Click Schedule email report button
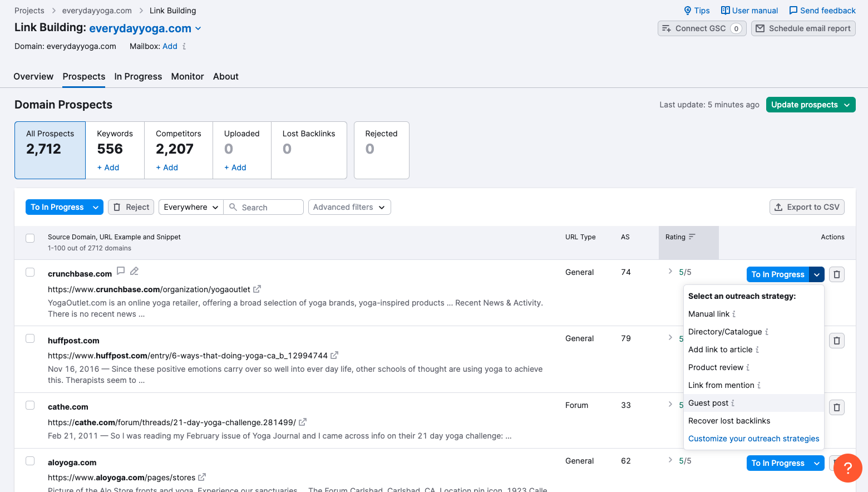The width and height of the screenshot is (868, 492). [803, 28]
